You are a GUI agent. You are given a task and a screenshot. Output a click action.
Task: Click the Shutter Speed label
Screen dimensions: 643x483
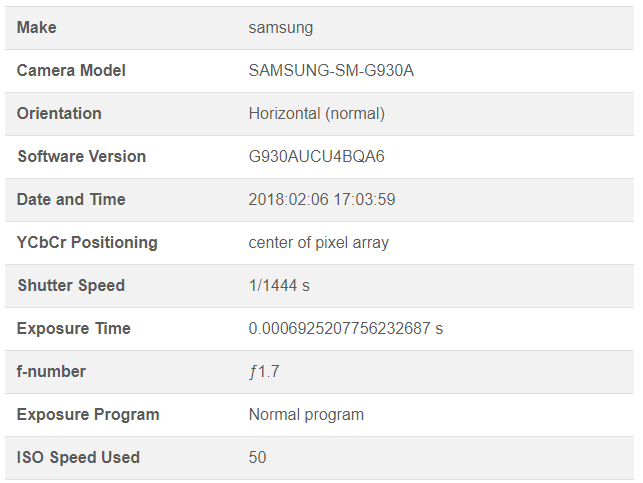[71, 286]
